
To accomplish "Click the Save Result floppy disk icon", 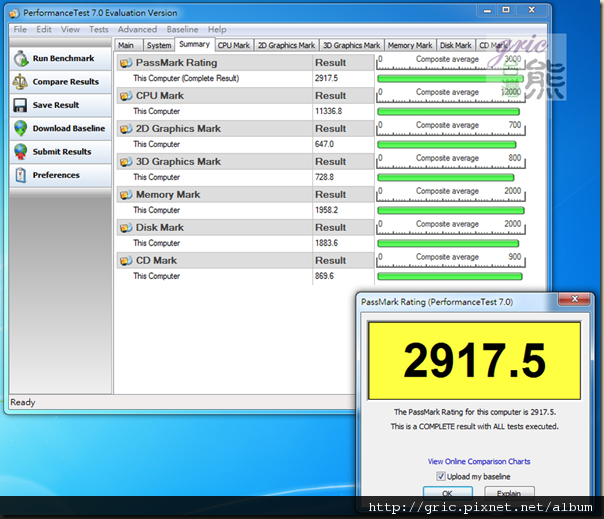I will (20, 105).
